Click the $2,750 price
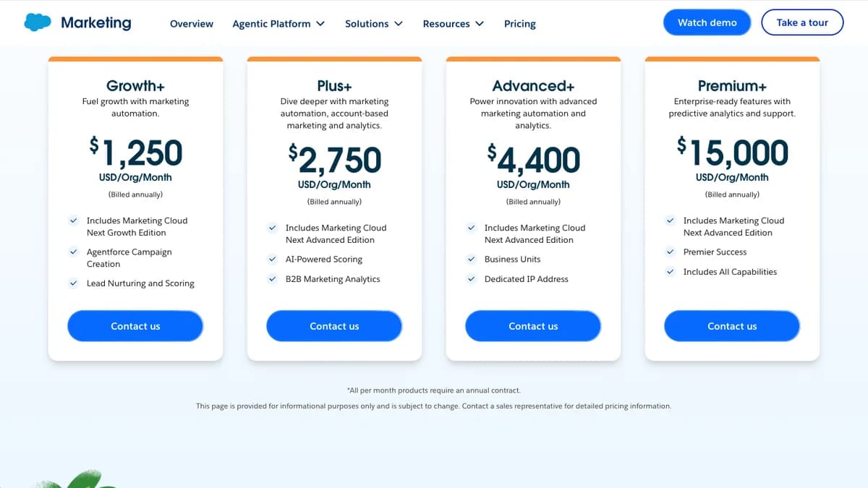 pyautogui.click(x=334, y=160)
